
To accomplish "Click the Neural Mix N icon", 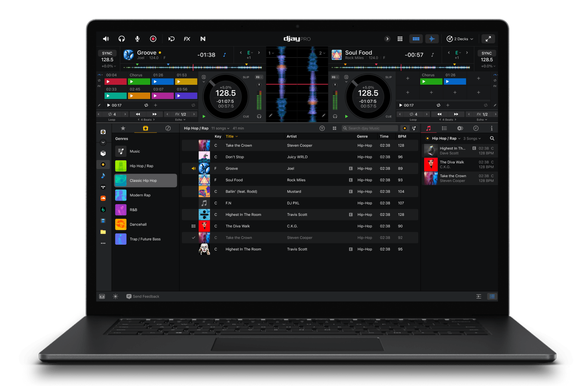I will click(203, 39).
